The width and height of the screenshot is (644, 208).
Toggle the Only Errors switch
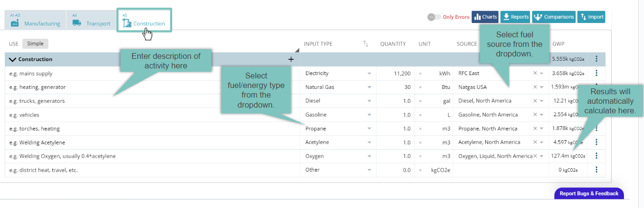click(x=434, y=17)
